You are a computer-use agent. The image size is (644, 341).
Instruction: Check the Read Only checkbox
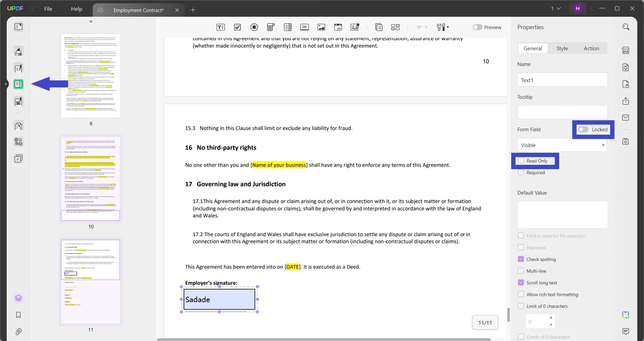[521, 161]
